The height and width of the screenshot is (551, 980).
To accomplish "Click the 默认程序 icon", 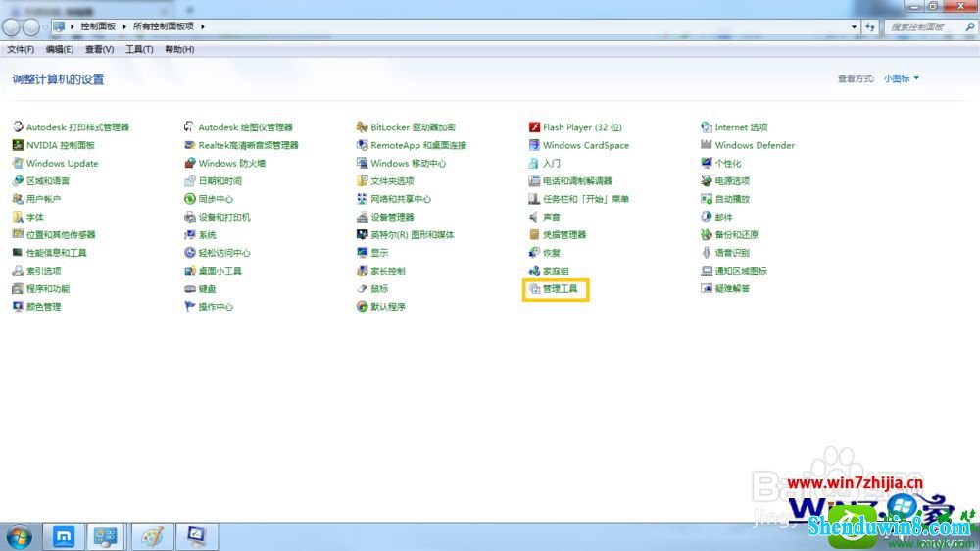I will 362,307.
